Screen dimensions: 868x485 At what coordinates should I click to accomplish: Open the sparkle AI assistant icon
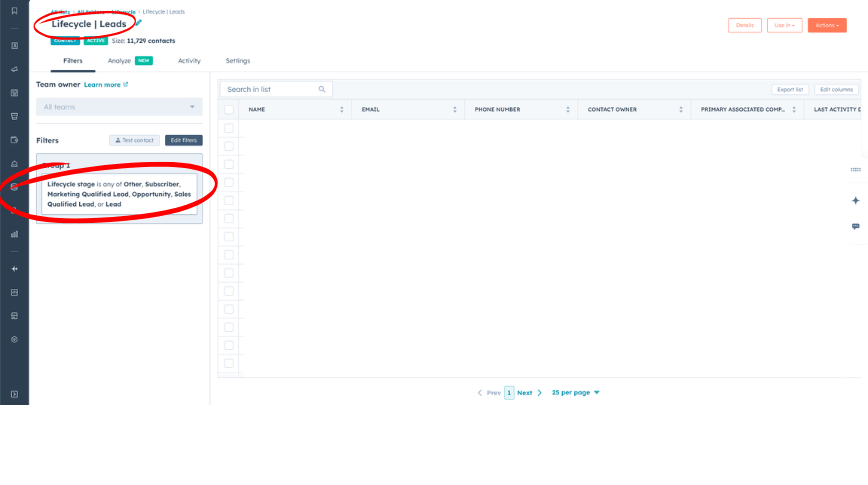pyautogui.click(x=855, y=200)
